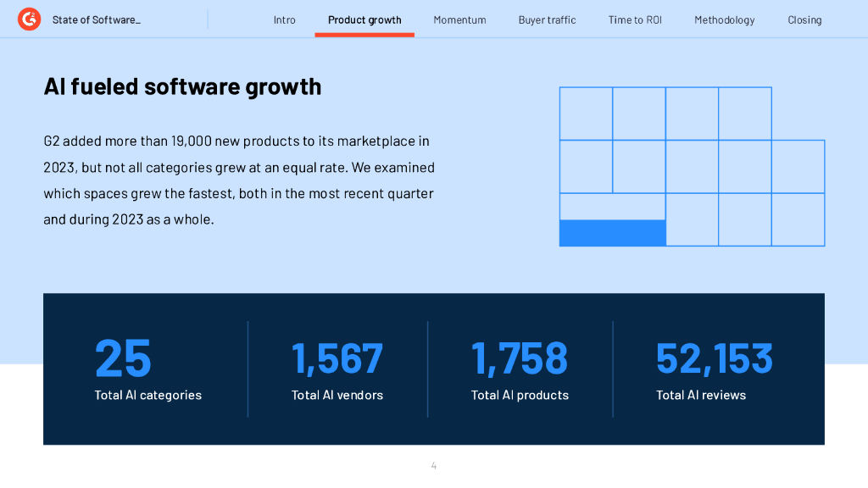Click the Total AI vendors label
Image resolution: width=868 pixels, height=488 pixels.
pyautogui.click(x=337, y=395)
